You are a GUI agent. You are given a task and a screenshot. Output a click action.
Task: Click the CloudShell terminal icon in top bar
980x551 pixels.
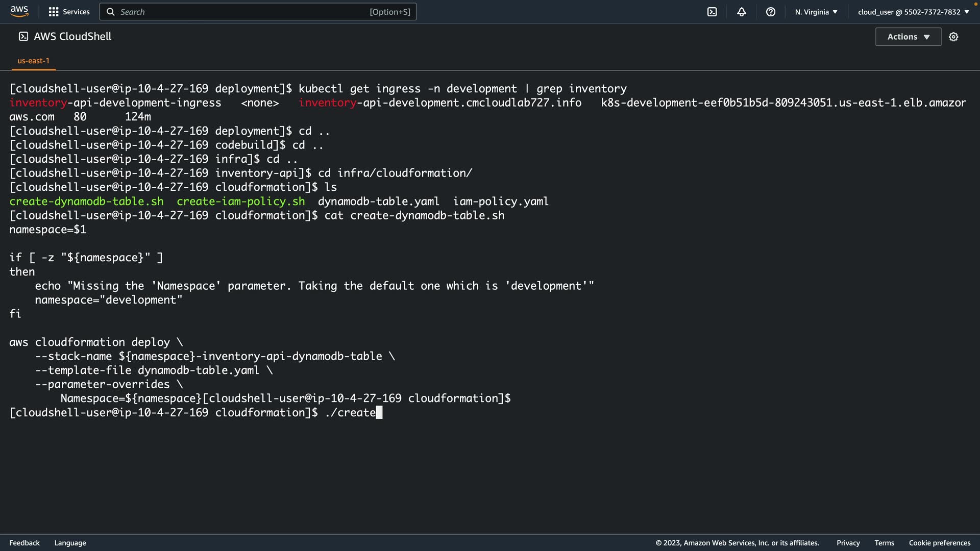[712, 12]
